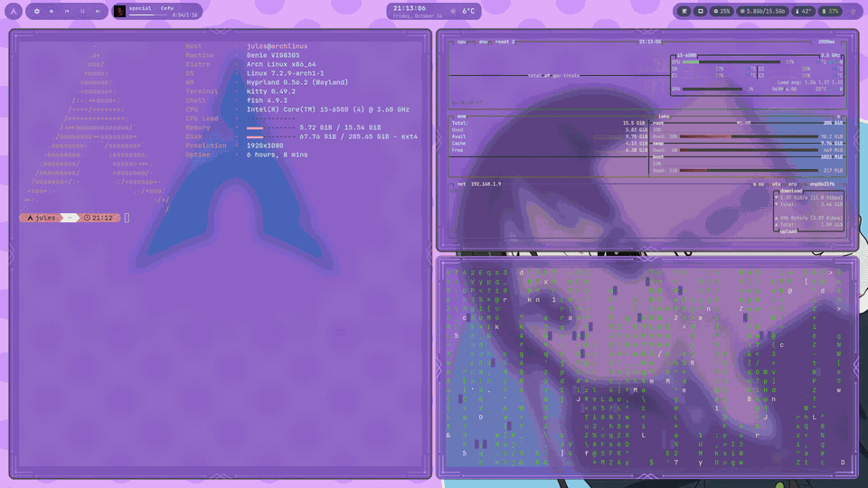The width and height of the screenshot is (868, 488).
Task: Open the album art thumbnail for special
Action: point(119,11)
